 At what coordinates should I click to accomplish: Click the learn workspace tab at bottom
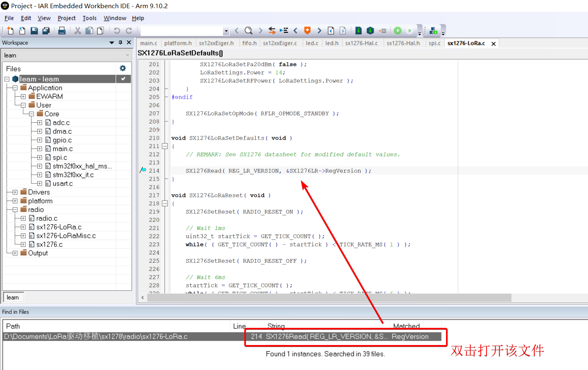click(13, 298)
